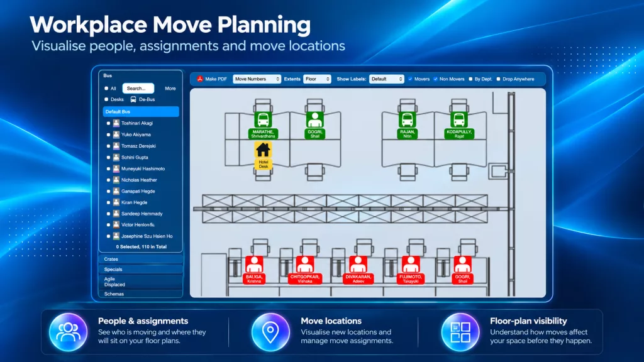The image size is (644, 362).
Task: Click Muneyuki Hashimoto's avatar icon
Action: pyautogui.click(x=116, y=168)
